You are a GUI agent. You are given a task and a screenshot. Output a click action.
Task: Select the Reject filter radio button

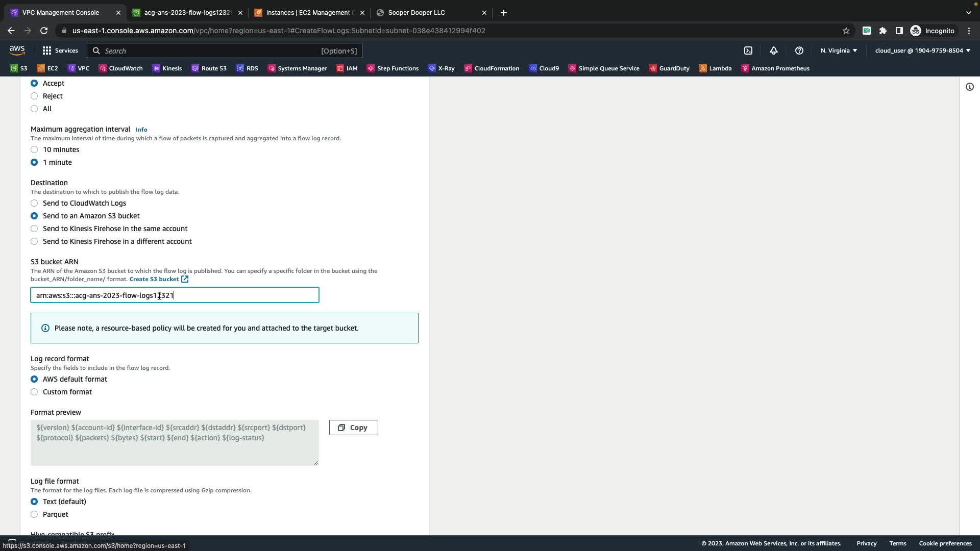click(34, 96)
